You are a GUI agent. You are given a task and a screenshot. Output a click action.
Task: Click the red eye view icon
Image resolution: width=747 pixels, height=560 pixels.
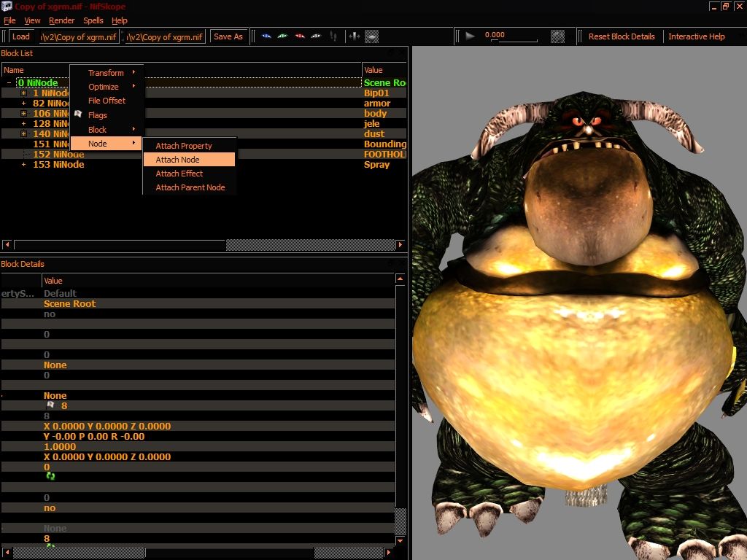pyautogui.click(x=300, y=36)
